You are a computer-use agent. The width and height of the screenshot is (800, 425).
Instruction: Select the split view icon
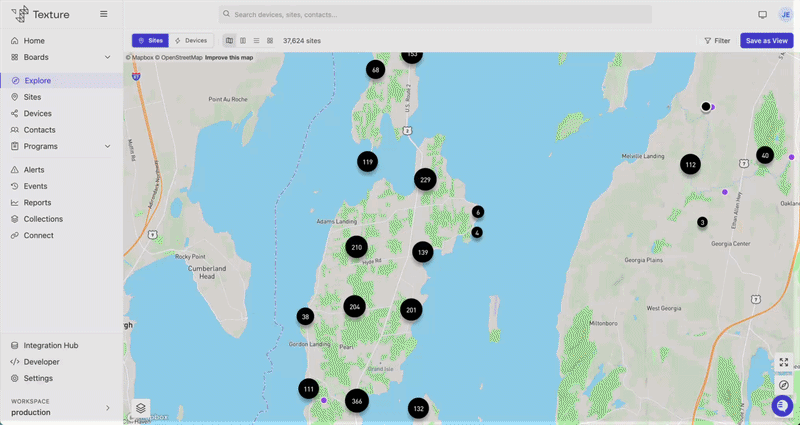[243, 41]
